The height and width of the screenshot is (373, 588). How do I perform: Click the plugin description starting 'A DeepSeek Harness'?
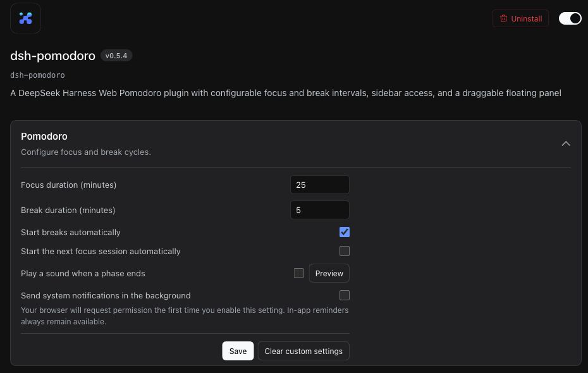point(285,93)
